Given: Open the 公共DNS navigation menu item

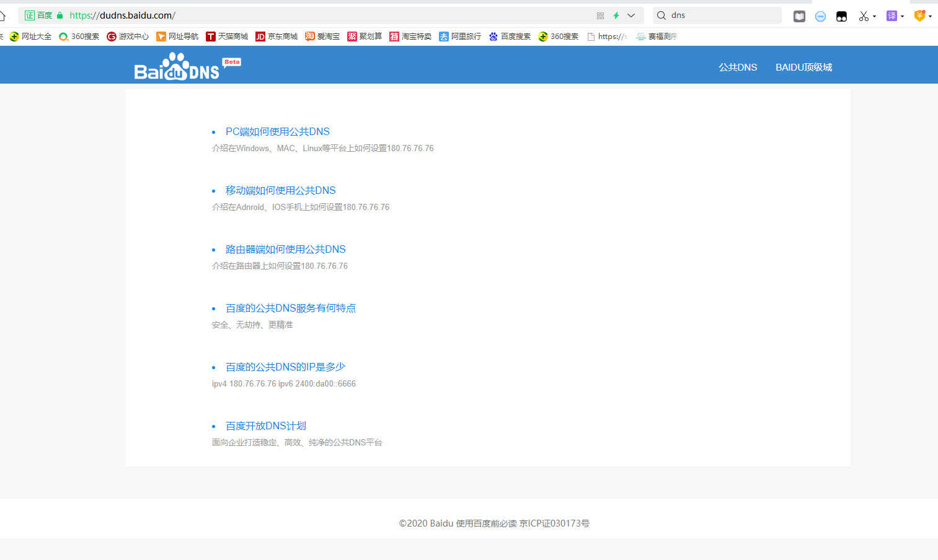Looking at the screenshot, I should coord(738,67).
